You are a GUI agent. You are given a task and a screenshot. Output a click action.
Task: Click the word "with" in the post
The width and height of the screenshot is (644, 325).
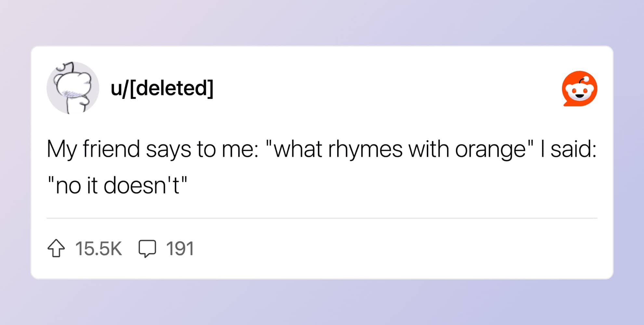pos(429,149)
